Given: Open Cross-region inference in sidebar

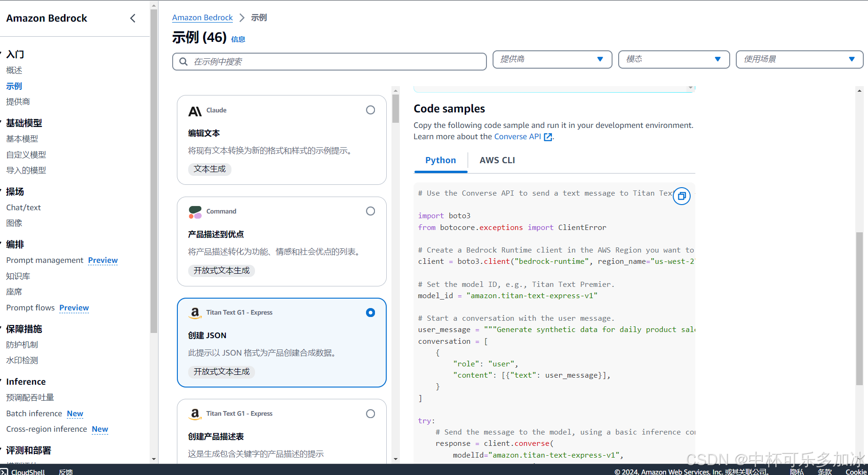Looking at the screenshot, I should [x=47, y=429].
